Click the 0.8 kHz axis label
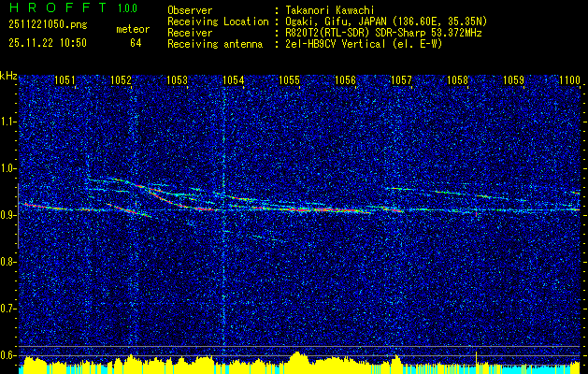Viewport: 588px width, 374px height. (7, 262)
